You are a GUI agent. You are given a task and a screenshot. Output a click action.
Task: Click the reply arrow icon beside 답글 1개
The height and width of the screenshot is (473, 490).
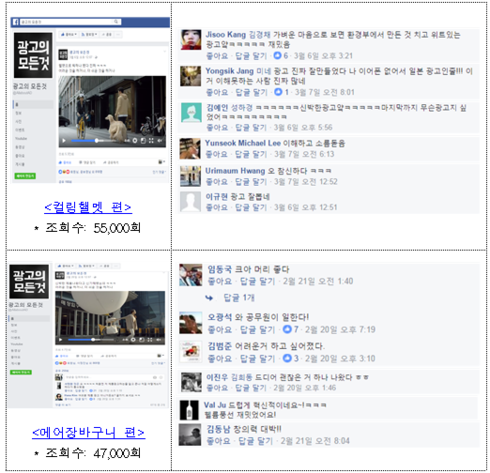point(209,298)
